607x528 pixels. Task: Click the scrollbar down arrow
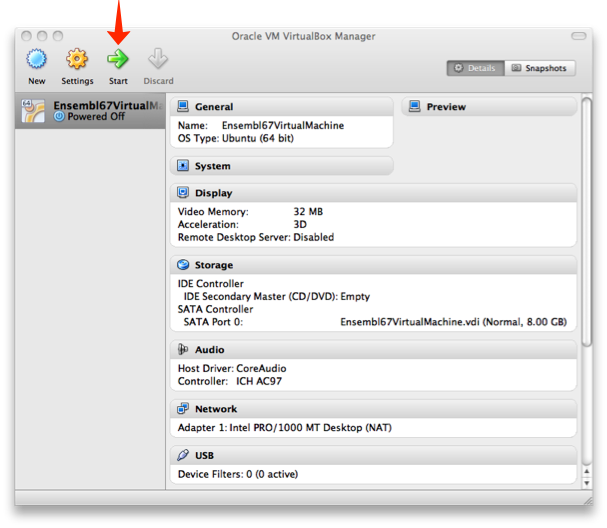coord(587,483)
